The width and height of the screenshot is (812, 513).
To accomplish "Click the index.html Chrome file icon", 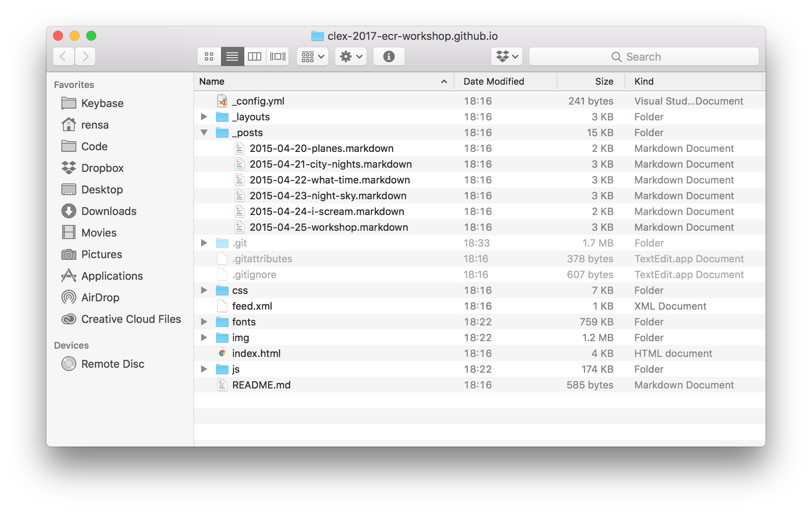I will (x=222, y=353).
